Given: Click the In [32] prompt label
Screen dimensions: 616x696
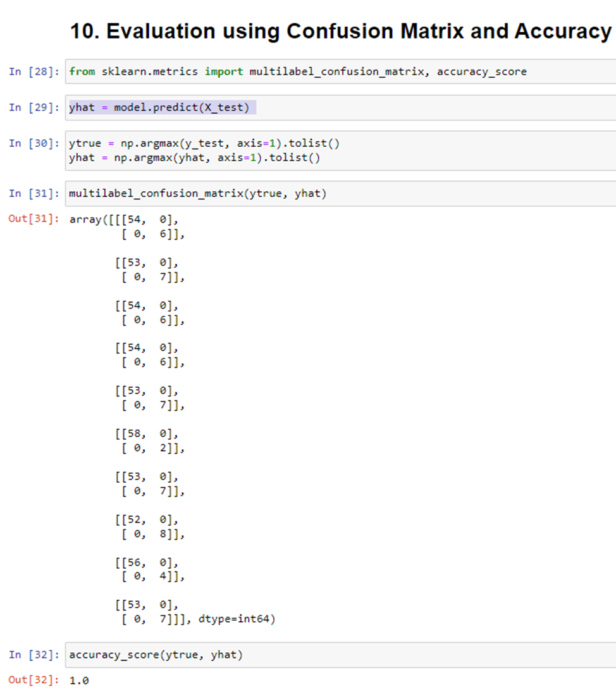Looking at the screenshot, I should click(34, 655).
